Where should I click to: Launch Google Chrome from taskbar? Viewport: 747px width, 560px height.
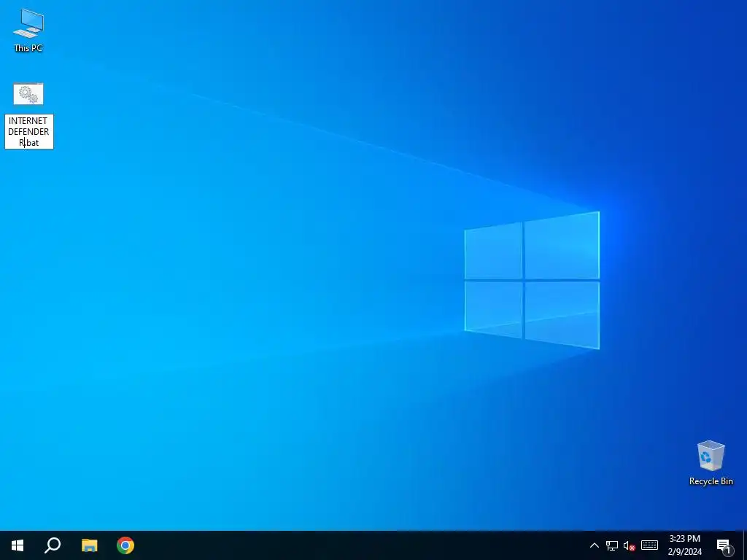pyautogui.click(x=125, y=545)
